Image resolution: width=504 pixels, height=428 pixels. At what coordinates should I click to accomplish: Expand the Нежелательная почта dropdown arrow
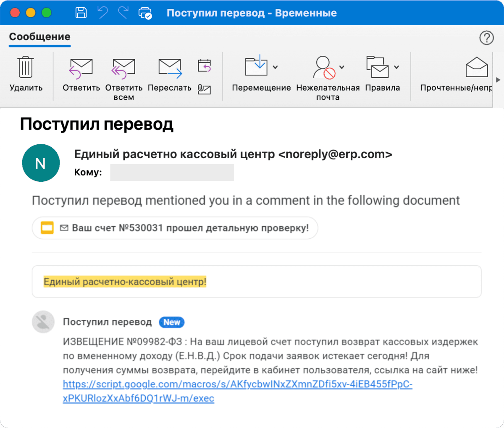(x=342, y=67)
